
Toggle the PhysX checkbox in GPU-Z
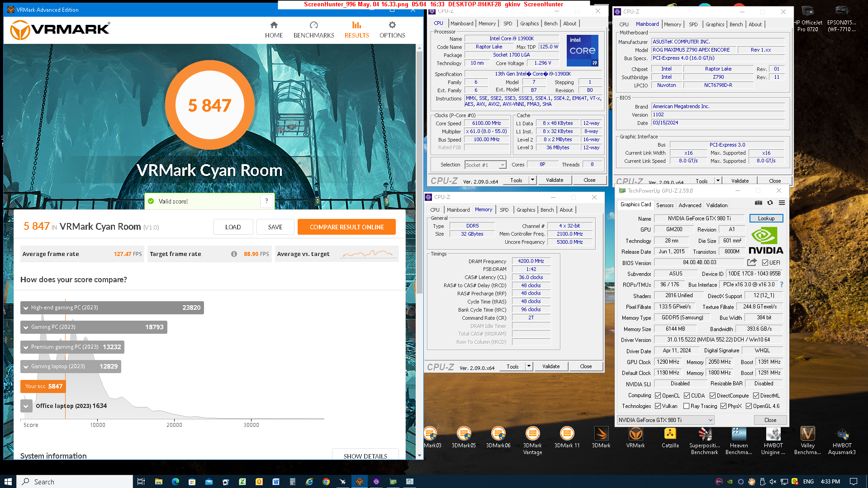[x=724, y=406]
